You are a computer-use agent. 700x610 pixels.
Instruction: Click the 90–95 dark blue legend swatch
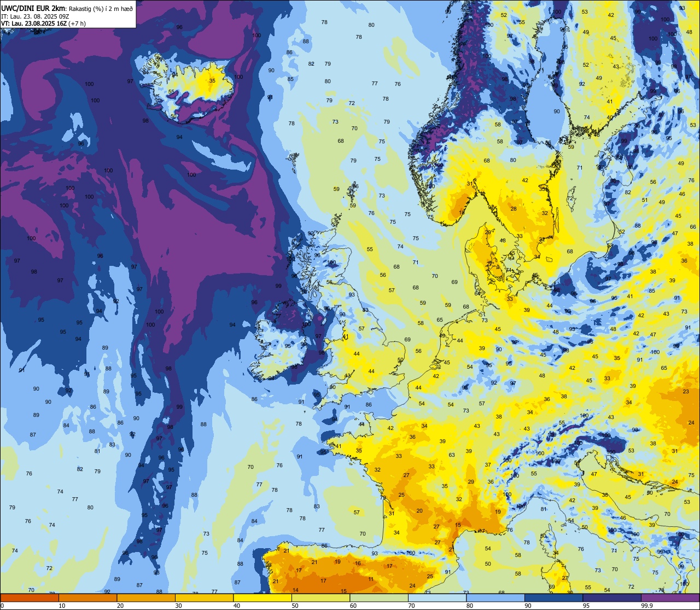(553, 597)
